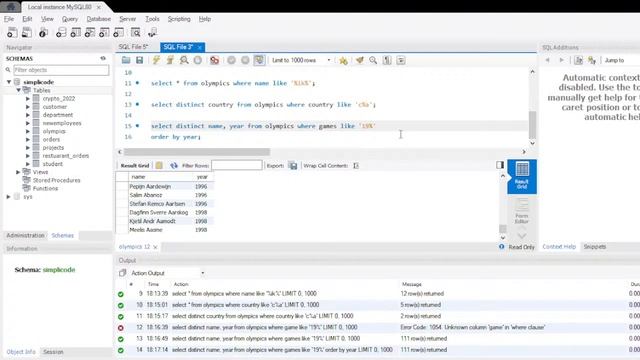Select the student table in navigator
Image resolution: width=640 pixels, height=360 pixels.
click(53, 164)
